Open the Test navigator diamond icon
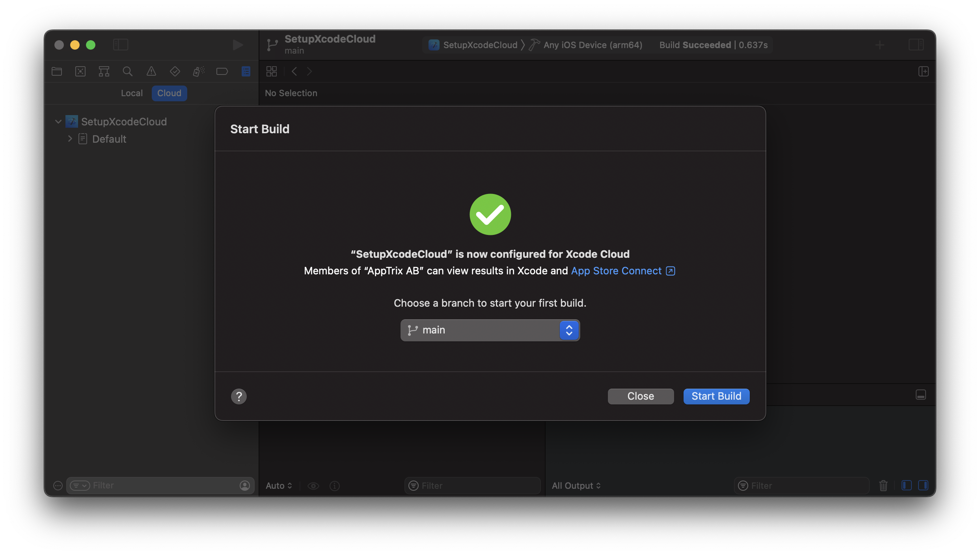The width and height of the screenshot is (980, 555). (175, 71)
